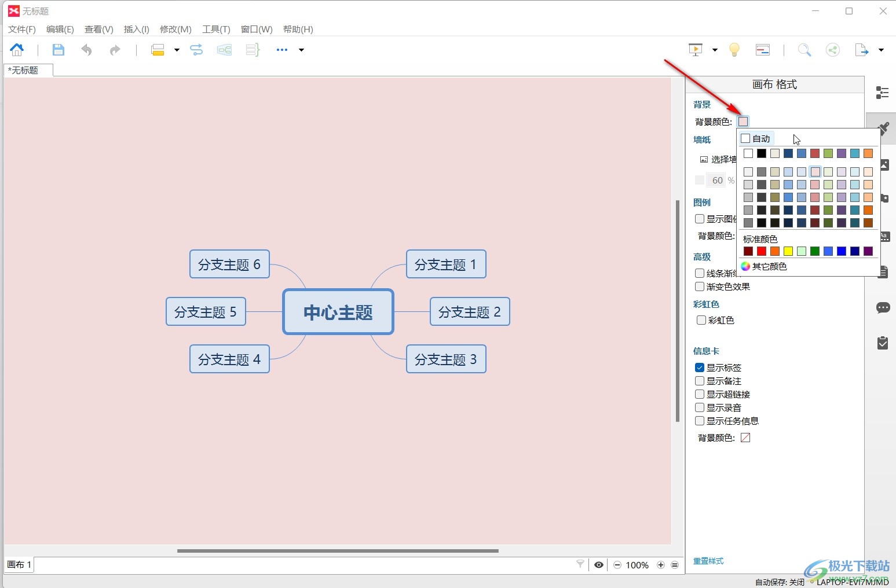The image size is (896, 588).
Task: Open the 文件(F) menu
Action: tap(22, 30)
